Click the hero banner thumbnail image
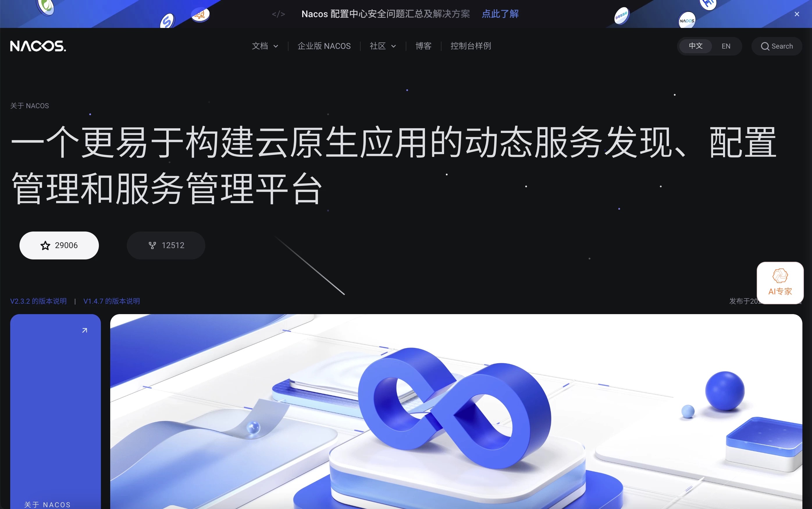 55,410
